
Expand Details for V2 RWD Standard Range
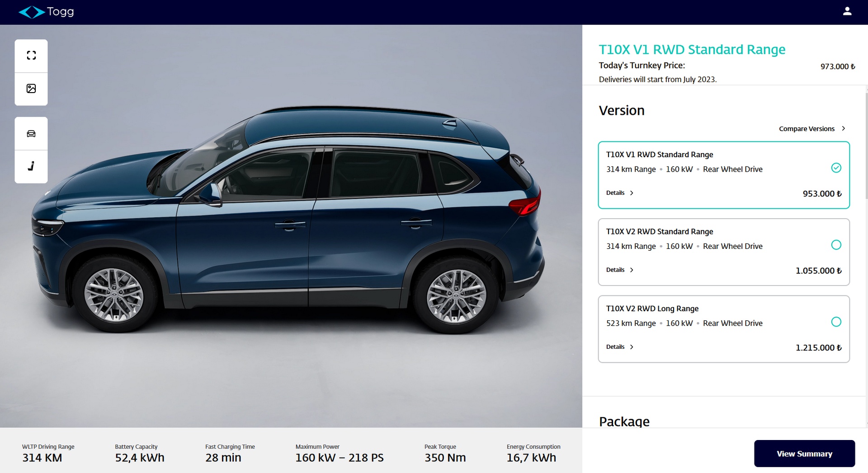point(620,270)
